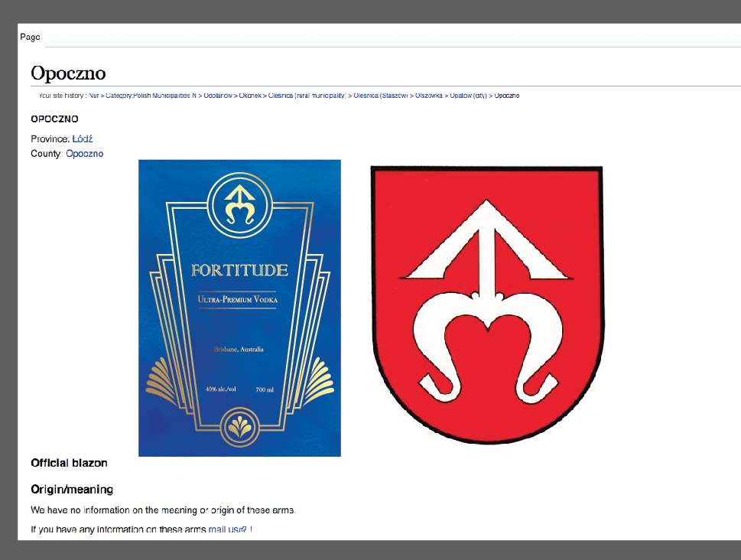Open the Fortitude vodka label image
The image size is (741, 560).
(239, 308)
